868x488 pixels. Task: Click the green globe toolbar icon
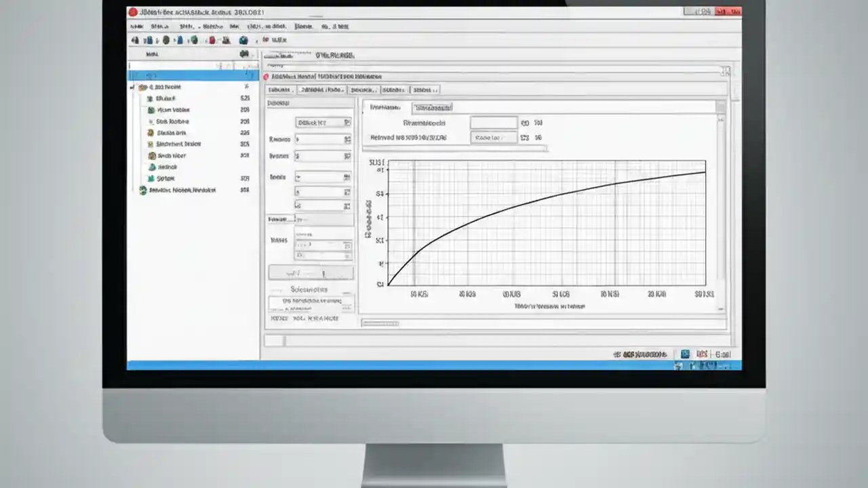click(193, 40)
